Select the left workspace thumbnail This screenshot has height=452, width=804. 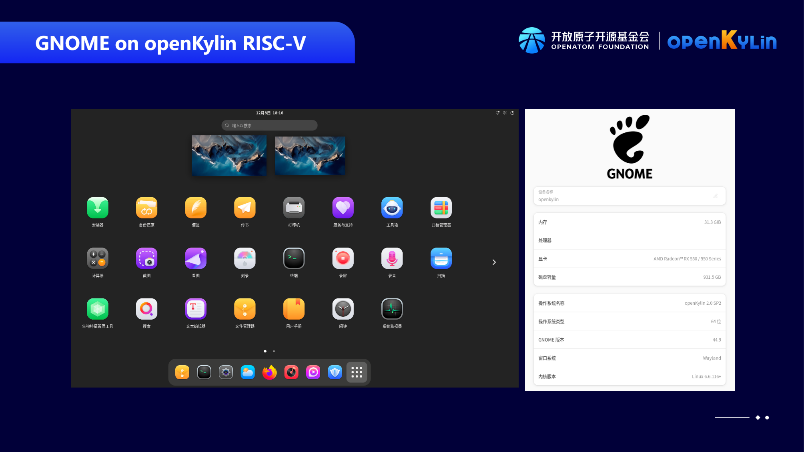coord(229,155)
